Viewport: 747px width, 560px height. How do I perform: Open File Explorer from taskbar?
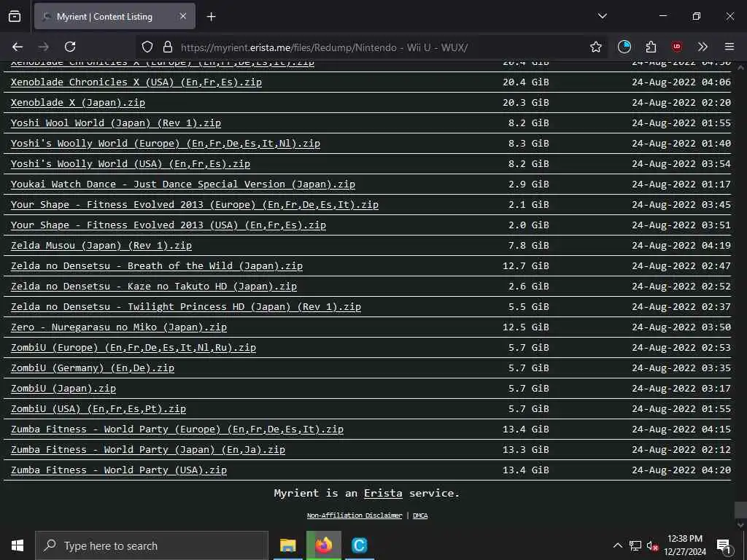pyautogui.click(x=287, y=545)
